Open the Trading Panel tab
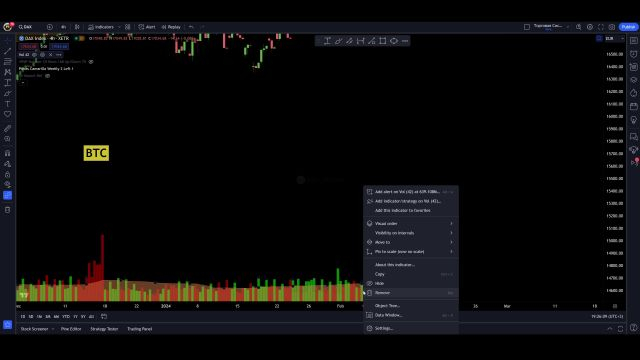Screen dimensions: 640x360 click(140, 329)
